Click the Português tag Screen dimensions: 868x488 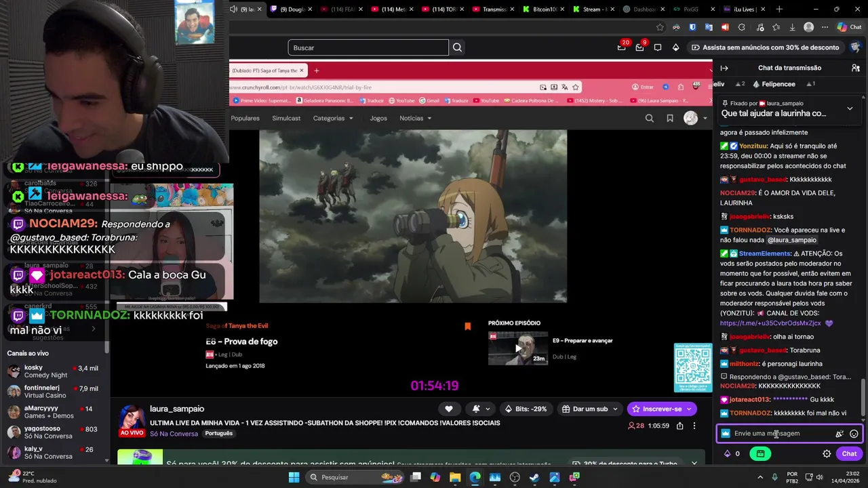218,434
